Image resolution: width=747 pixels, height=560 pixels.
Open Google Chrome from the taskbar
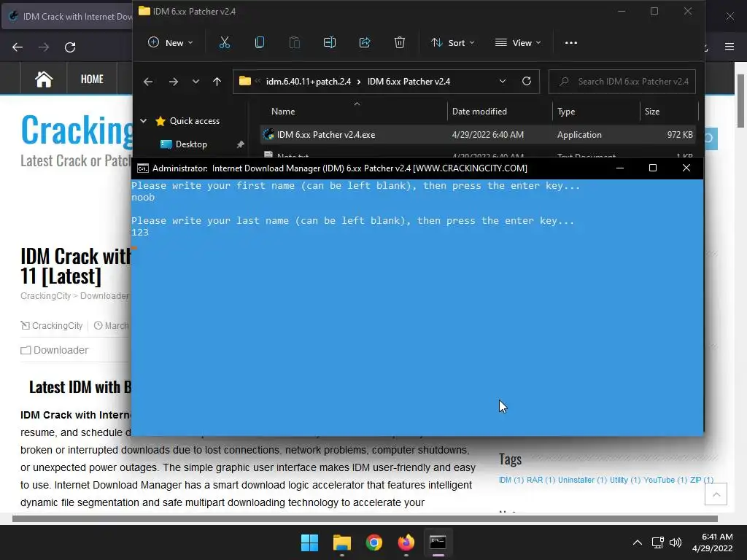point(374,542)
